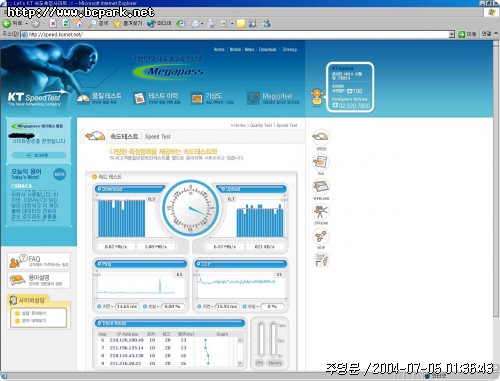The width and height of the screenshot is (500, 381).
Task: Click the Memory usage meter bar
Action: click(x=273, y=339)
